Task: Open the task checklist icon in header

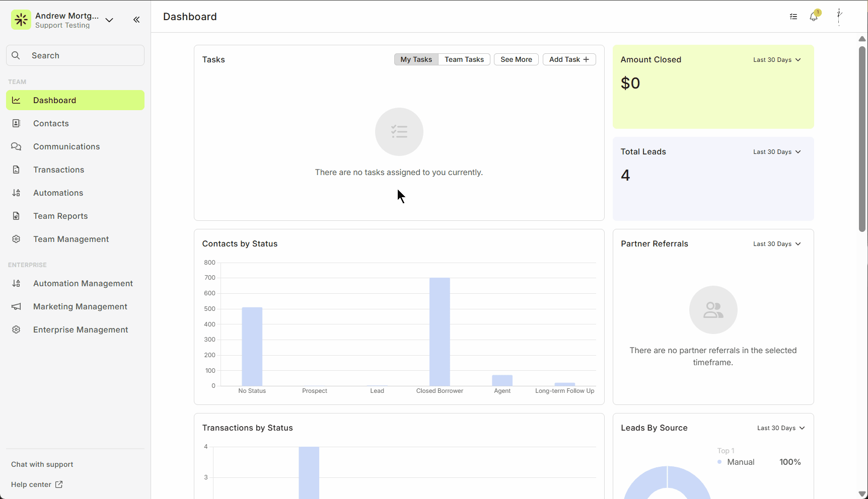Action: (793, 17)
